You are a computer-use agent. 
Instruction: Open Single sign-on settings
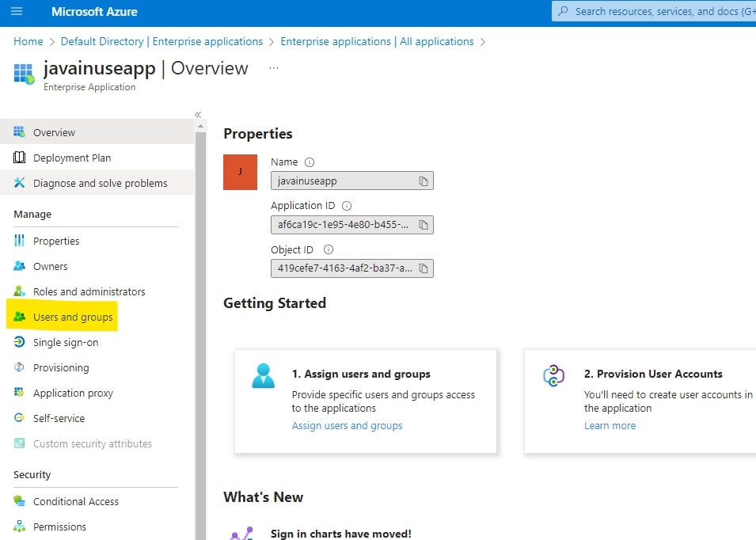pyautogui.click(x=97, y=342)
